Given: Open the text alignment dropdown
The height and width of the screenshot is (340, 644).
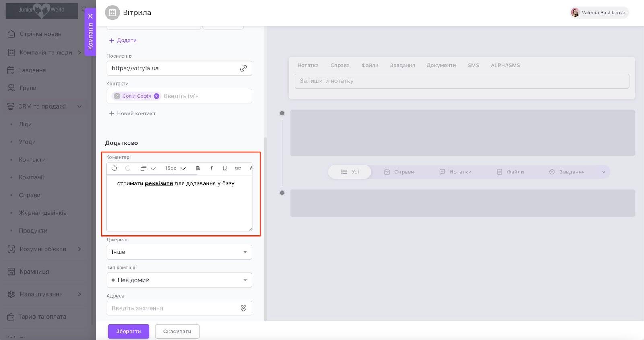Looking at the screenshot, I should (147, 168).
